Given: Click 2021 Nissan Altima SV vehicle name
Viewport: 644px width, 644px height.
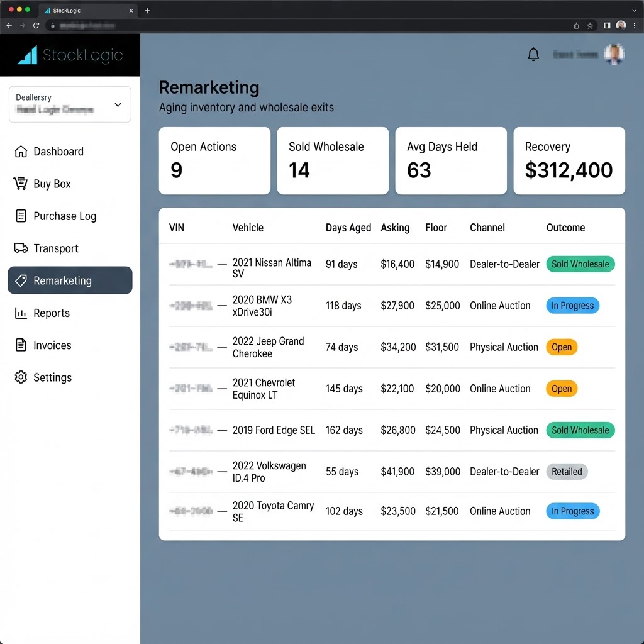Looking at the screenshot, I should click(x=272, y=268).
